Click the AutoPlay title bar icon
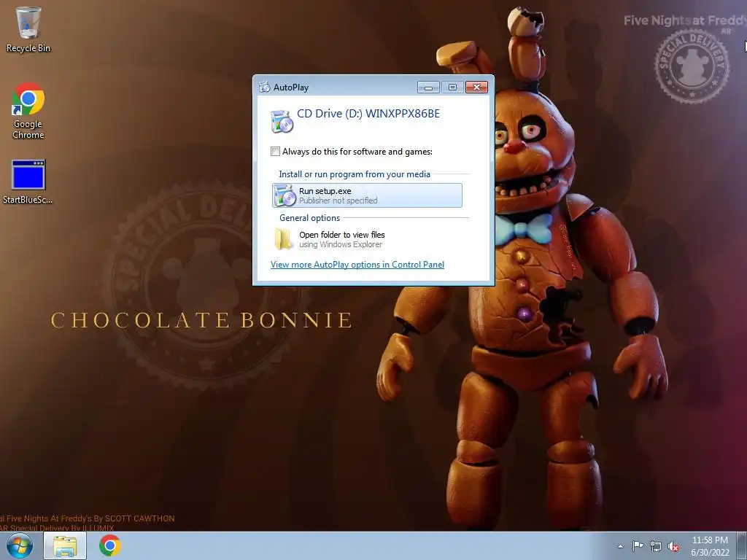 click(264, 87)
